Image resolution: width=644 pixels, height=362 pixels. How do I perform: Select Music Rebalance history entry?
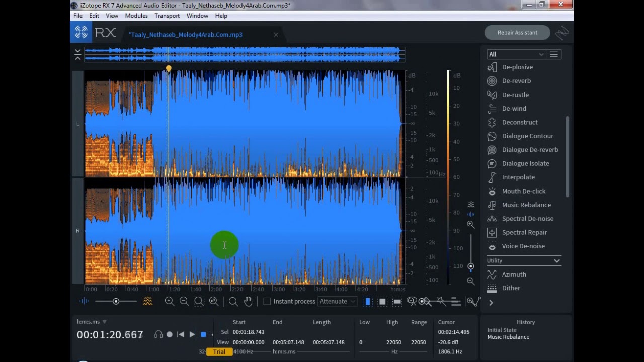508,337
